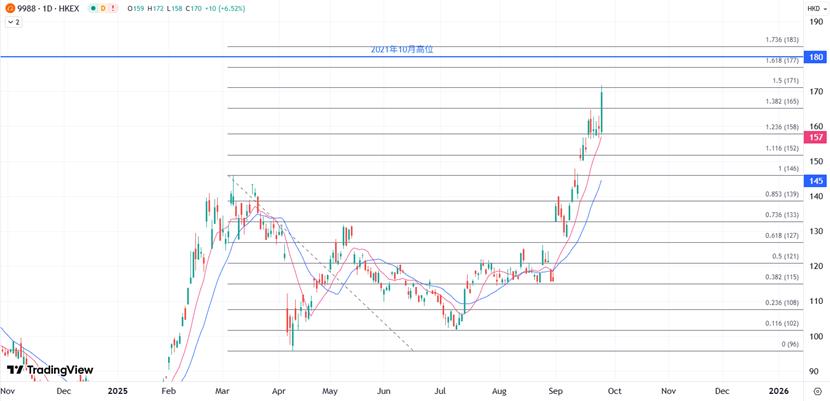Image resolution: width=830 pixels, height=401 pixels.
Task: Click the Sep label on the time axis
Action: 556,393
